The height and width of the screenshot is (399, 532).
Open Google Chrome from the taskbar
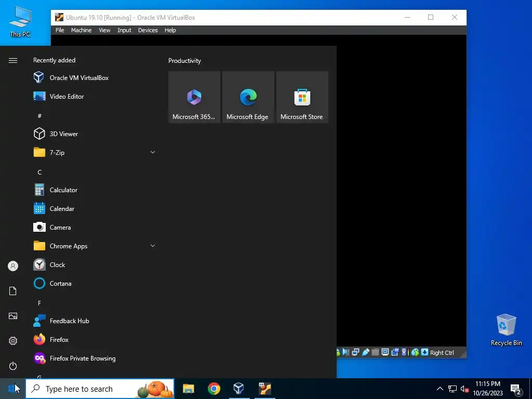(x=214, y=389)
